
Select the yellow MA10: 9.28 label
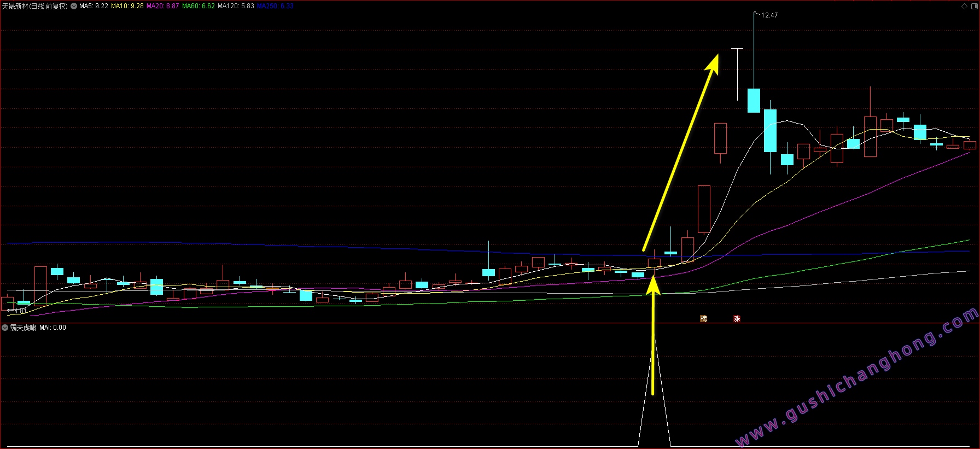(127, 6)
